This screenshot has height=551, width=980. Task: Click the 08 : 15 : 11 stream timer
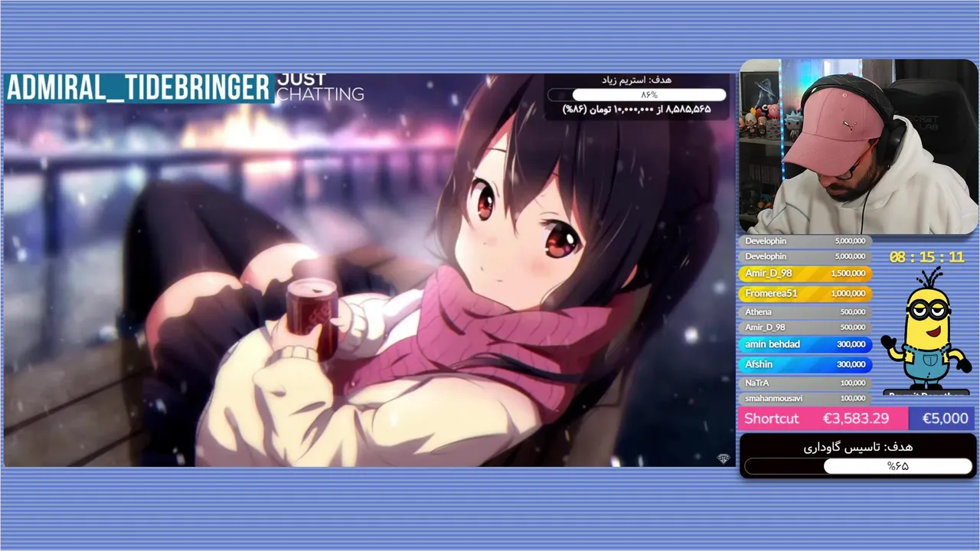926,257
